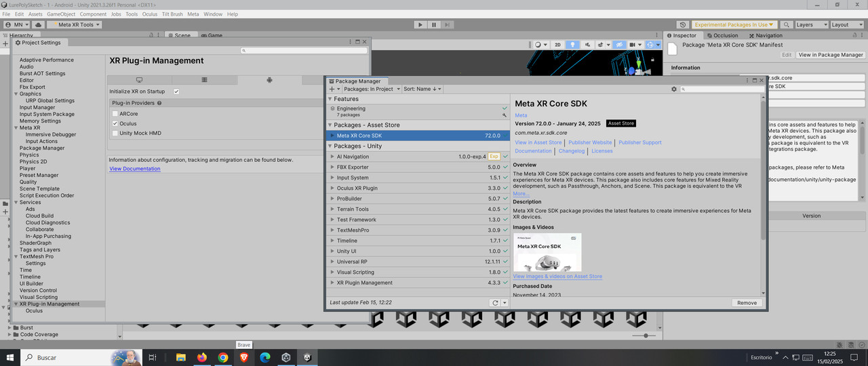Disable the Oculus plug-in provider
Screen dimensions: 868x366
(115, 123)
